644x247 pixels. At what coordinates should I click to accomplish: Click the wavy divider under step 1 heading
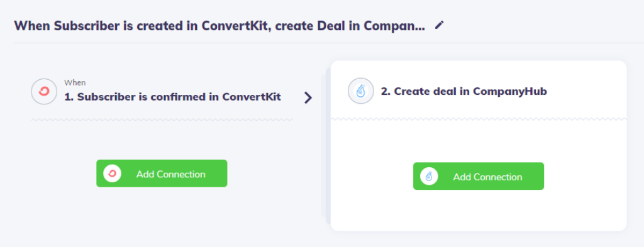point(162,120)
